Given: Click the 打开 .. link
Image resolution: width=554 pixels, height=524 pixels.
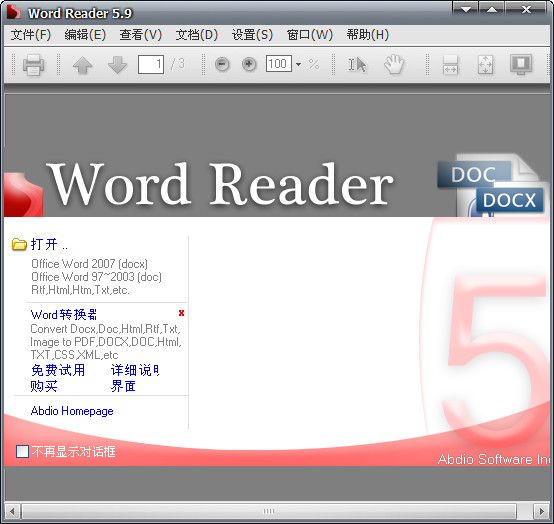Looking at the screenshot, I should point(49,244).
